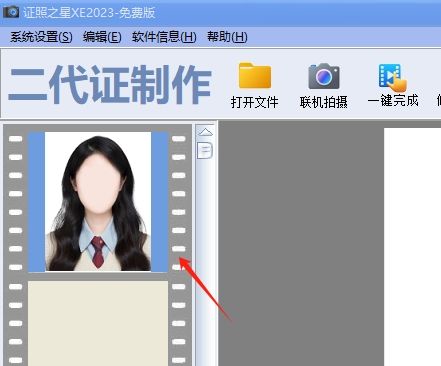Click the 一键完成 icon
This screenshot has height=366, width=441.
click(x=393, y=77)
